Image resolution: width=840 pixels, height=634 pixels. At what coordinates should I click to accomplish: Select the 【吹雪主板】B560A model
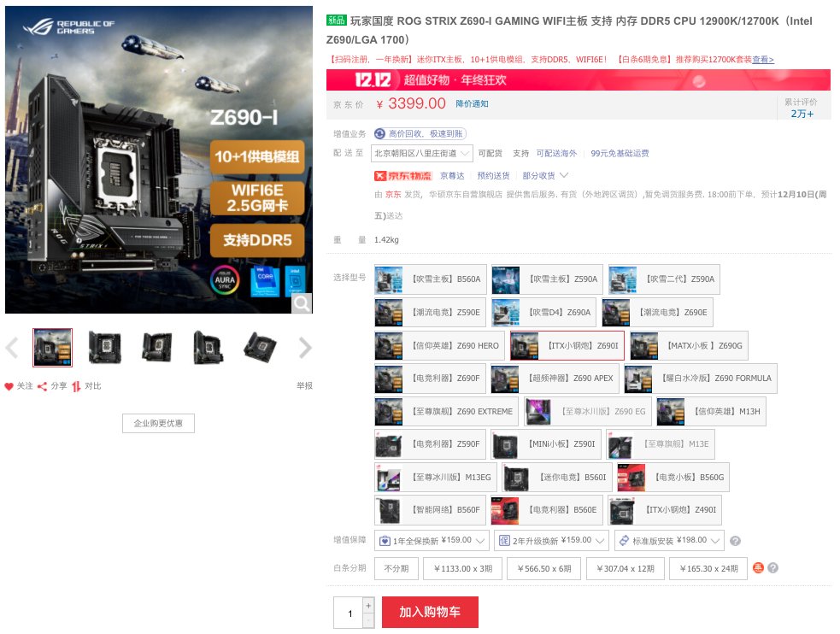tap(430, 279)
